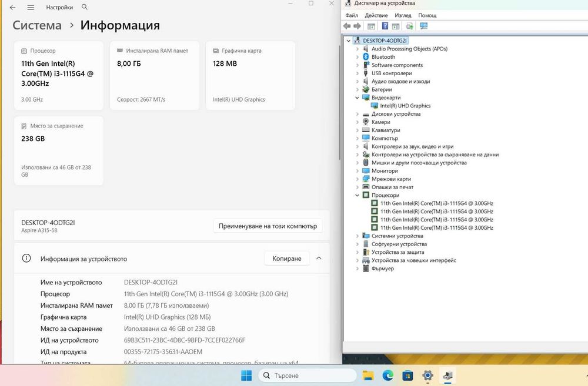588x386 pixels.
Task: Open the Помощ menu
Action: point(427,15)
